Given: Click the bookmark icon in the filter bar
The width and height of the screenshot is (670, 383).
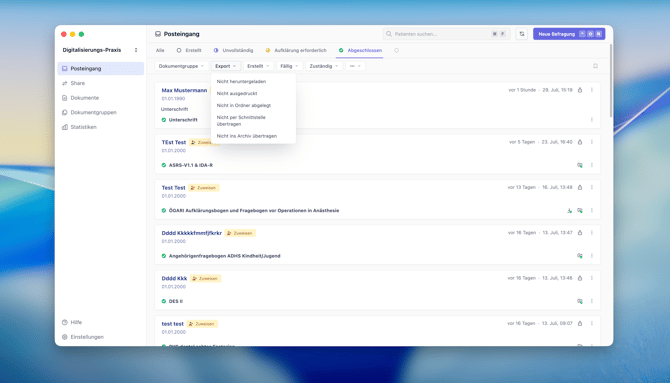Looking at the screenshot, I should pos(595,66).
